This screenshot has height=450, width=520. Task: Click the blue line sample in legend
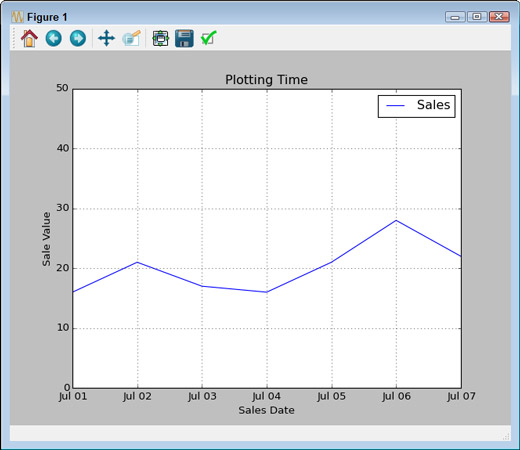pos(395,106)
